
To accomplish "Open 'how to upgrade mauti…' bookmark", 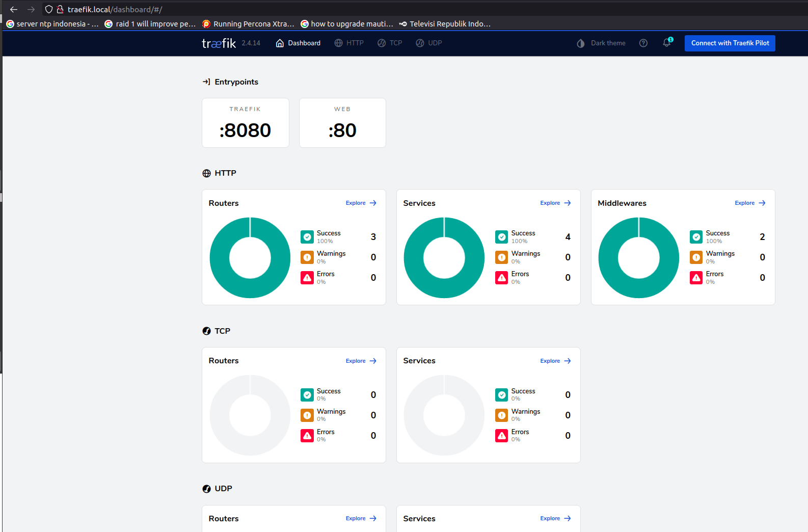I will click(347, 24).
